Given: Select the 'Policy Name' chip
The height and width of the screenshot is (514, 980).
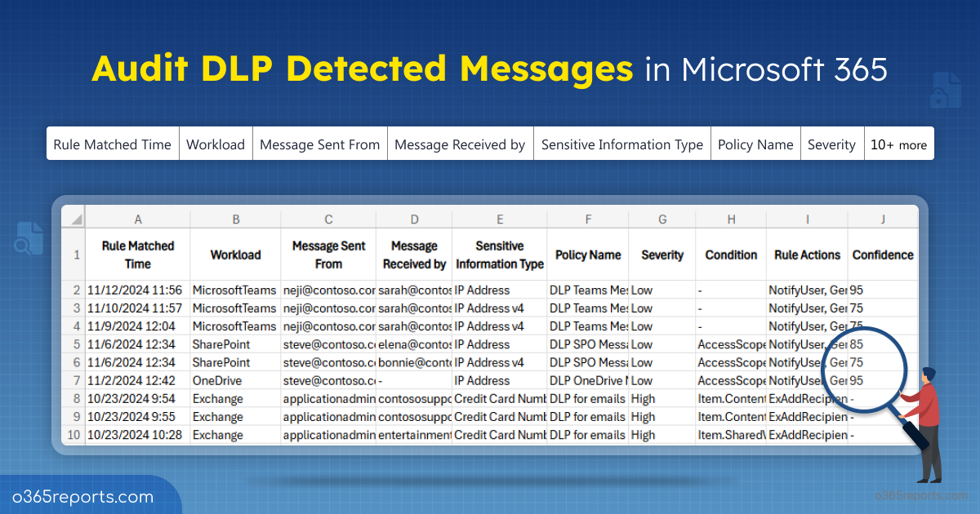Looking at the screenshot, I should click(x=755, y=144).
